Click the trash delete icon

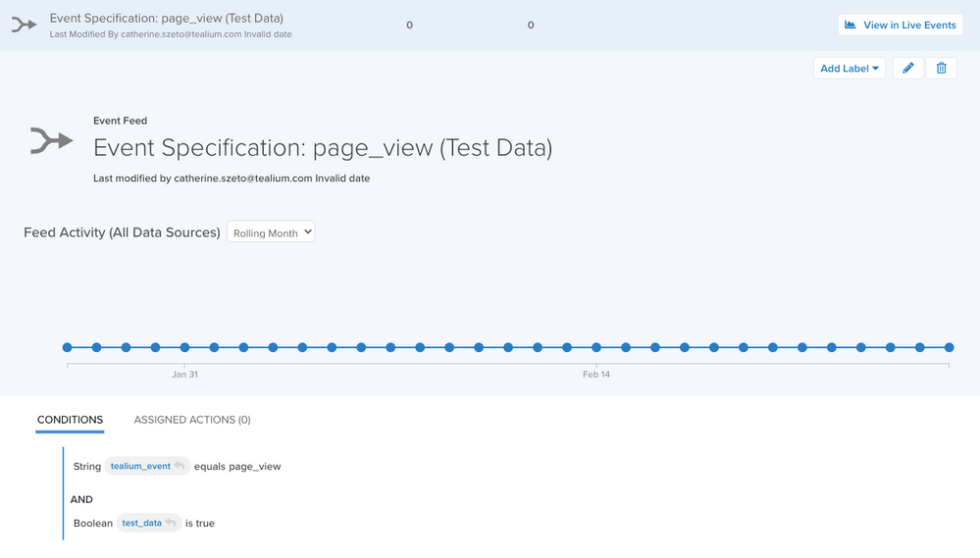(941, 68)
